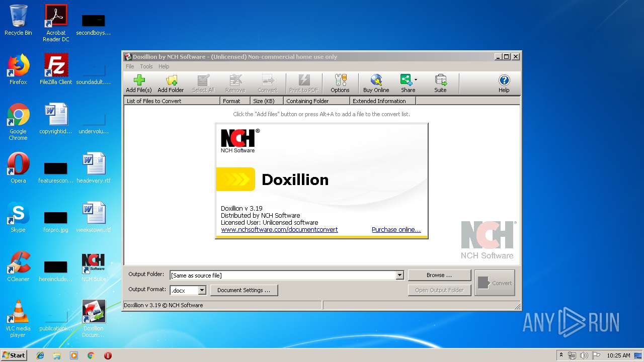Image resolution: width=644 pixels, height=362 pixels.
Task: Open the NCH Suite desktop shortcut
Action: [x=94, y=266]
